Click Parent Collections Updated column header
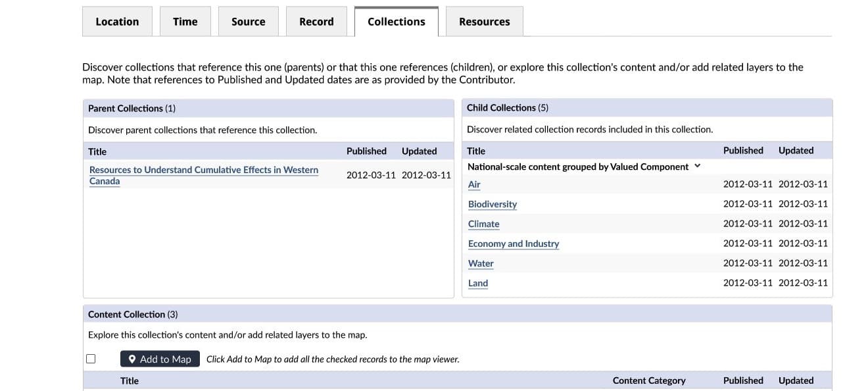868x391 pixels. click(419, 151)
